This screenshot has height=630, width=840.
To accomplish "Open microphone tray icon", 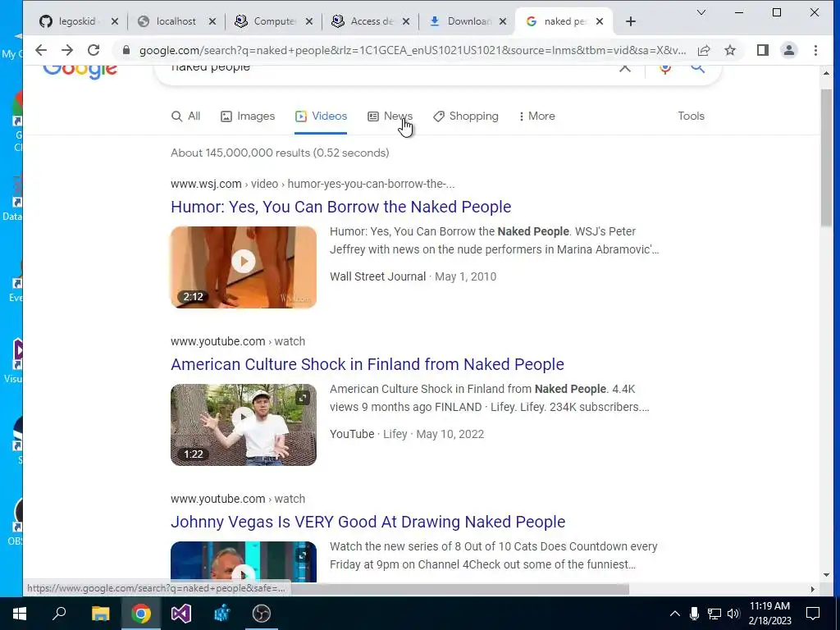I will pos(694,614).
